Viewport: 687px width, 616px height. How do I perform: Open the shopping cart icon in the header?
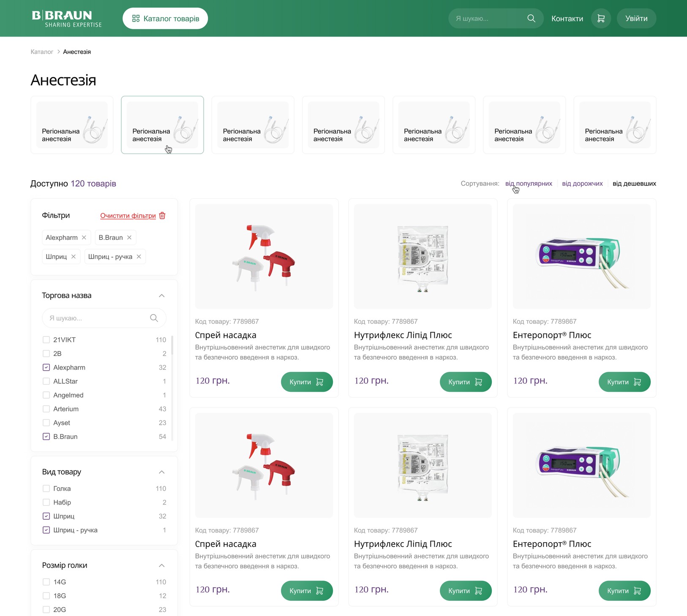(x=601, y=19)
